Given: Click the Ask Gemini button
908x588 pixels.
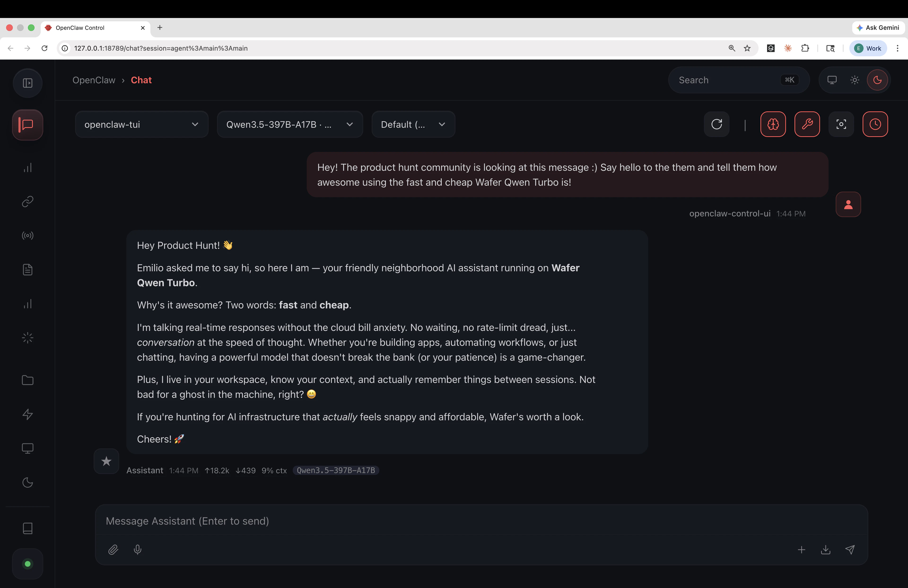Looking at the screenshot, I should (x=878, y=27).
